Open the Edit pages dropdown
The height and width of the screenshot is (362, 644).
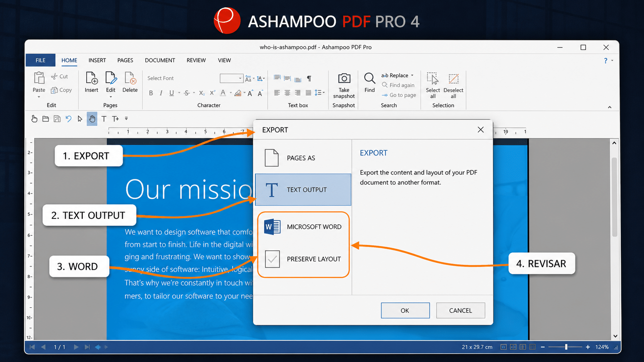tap(111, 97)
